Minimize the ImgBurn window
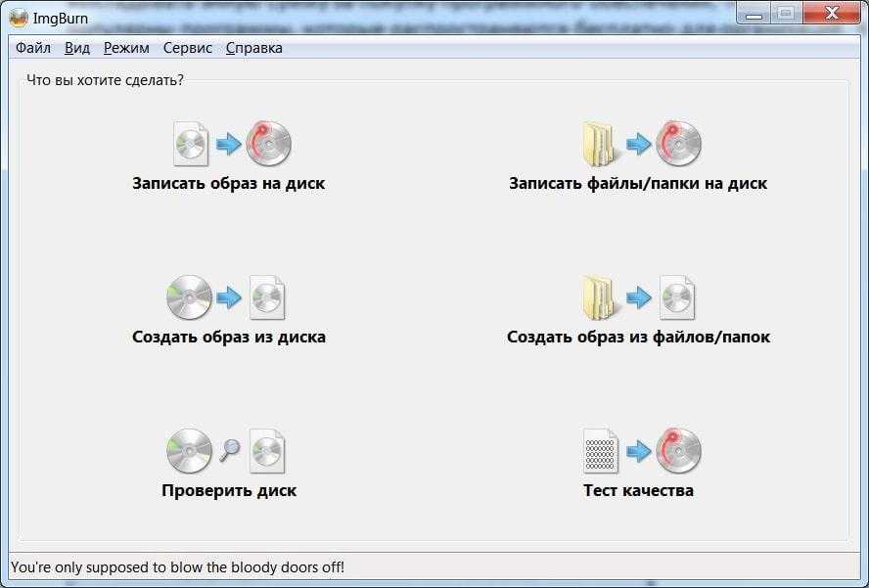This screenshot has width=869, height=588. pos(754,14)
